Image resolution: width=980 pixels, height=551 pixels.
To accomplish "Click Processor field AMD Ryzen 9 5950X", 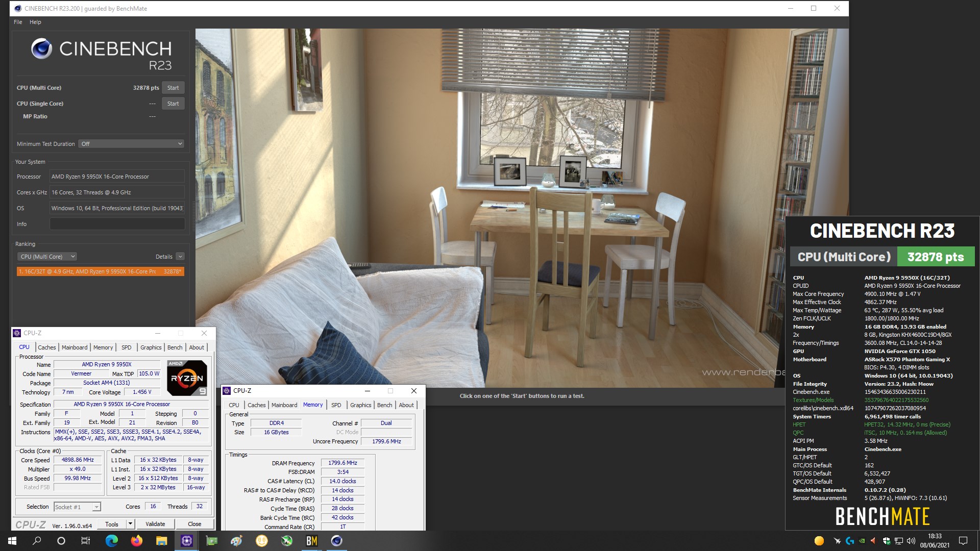I will 117,177.
